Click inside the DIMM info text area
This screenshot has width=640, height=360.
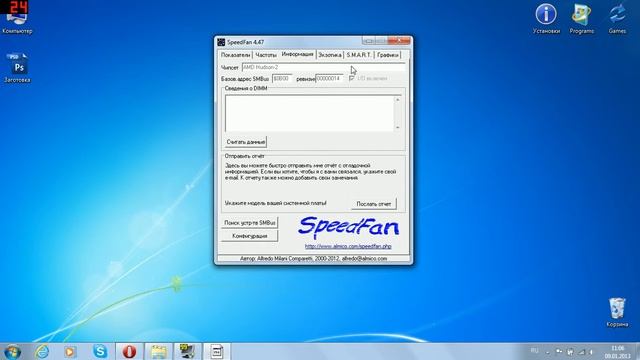click(x=309, y=113)
